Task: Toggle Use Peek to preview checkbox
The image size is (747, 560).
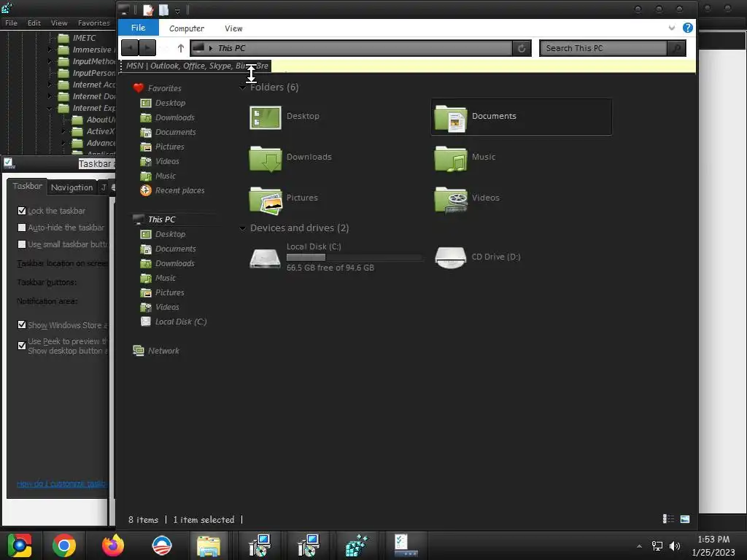Action: 21,346
